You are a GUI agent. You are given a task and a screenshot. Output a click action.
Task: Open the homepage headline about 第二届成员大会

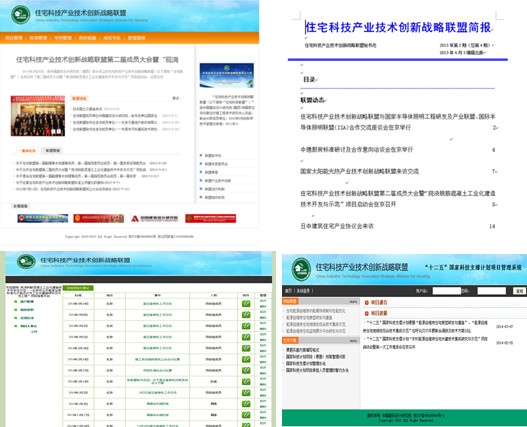point(97,60)
